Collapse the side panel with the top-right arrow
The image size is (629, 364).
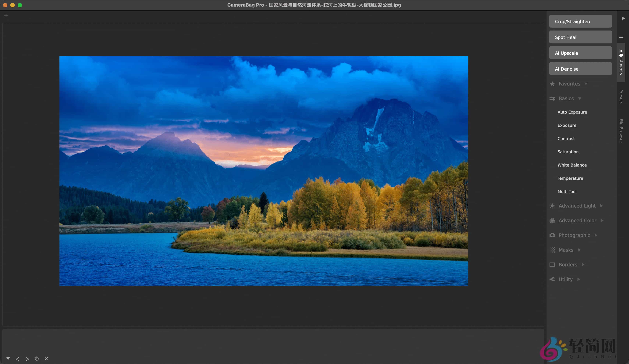point(623,18)
